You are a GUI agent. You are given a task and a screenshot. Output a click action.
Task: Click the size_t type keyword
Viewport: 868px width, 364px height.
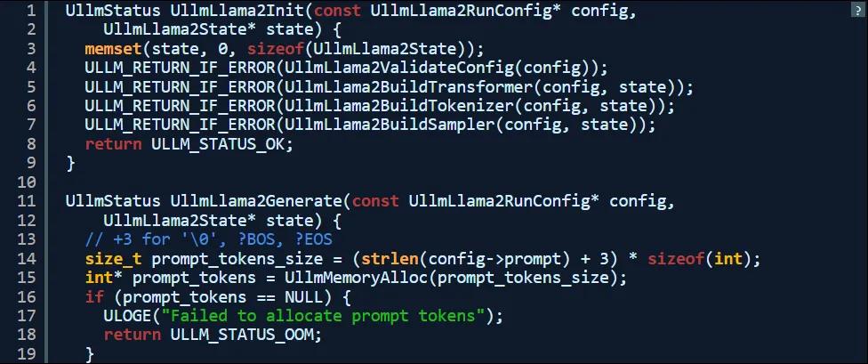click(114, 258)
